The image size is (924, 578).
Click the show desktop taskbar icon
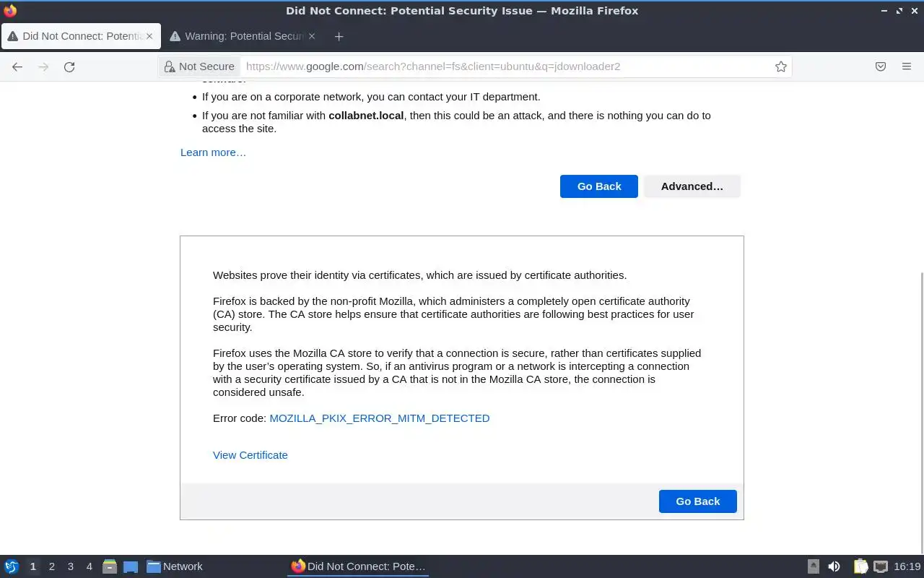131,567
